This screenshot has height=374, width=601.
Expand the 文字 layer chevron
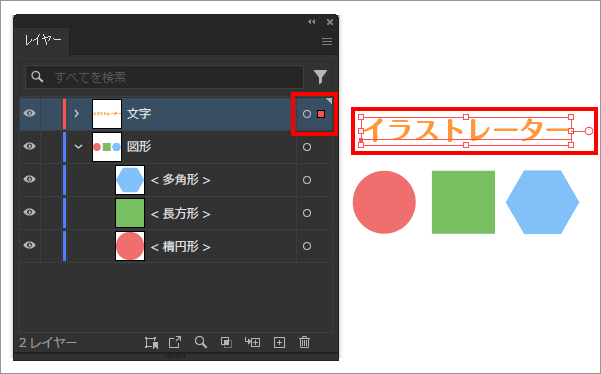(x=77, y=113)
